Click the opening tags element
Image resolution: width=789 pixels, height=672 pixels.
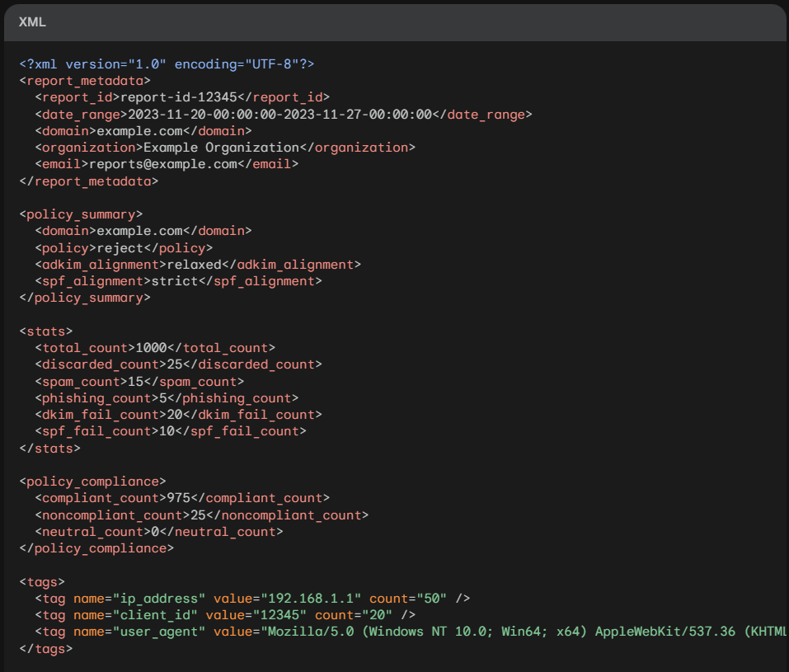tap(42, 582)
